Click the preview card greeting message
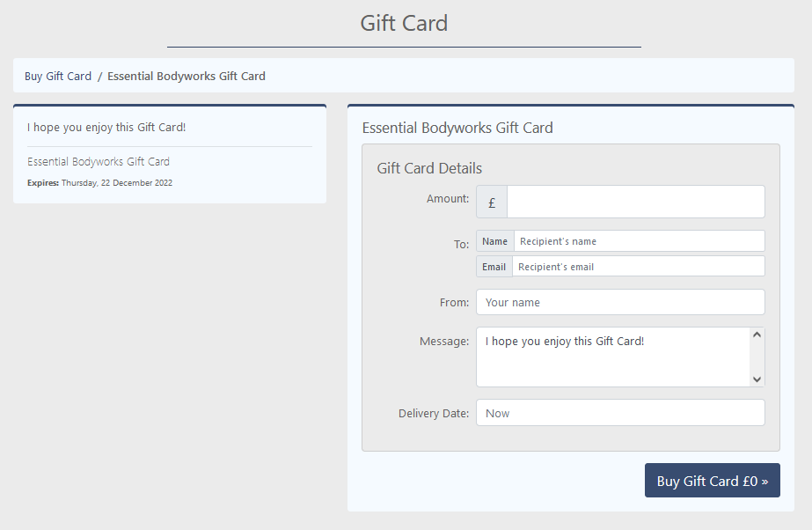Image resolution: width=812 pixels, height=530 pixels. [x=106, y=128]
